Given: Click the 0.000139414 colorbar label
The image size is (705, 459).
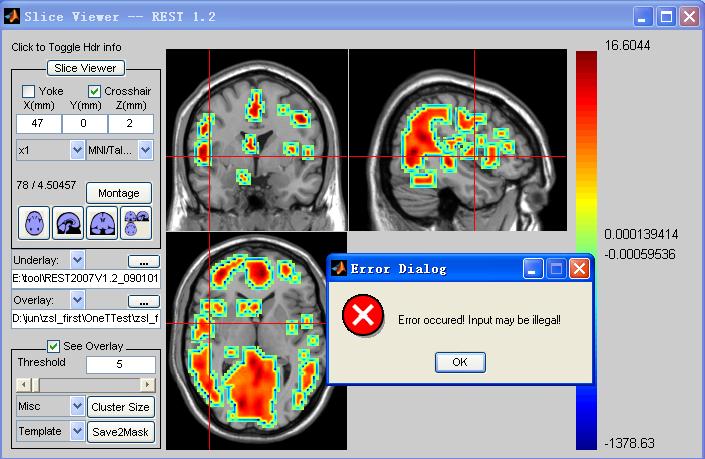Looking at the screenshot, I should (641, 234).
